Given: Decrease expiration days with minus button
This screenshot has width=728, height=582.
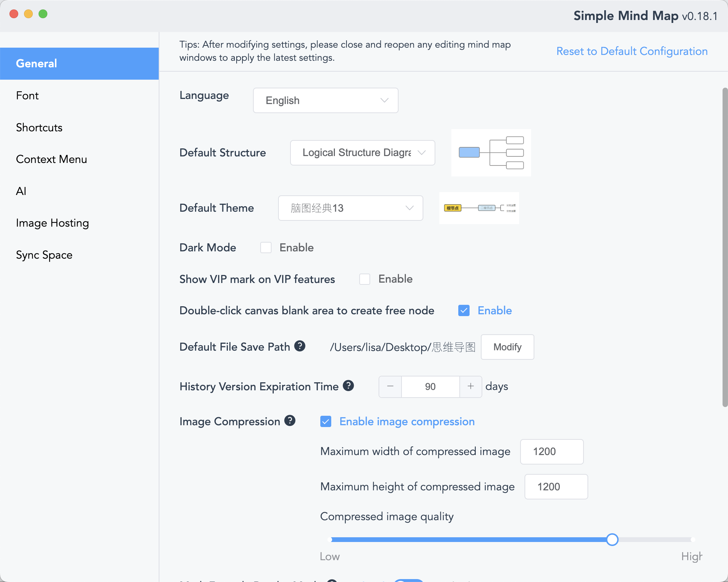Looking at the screenshot, I should click(390, 386).
